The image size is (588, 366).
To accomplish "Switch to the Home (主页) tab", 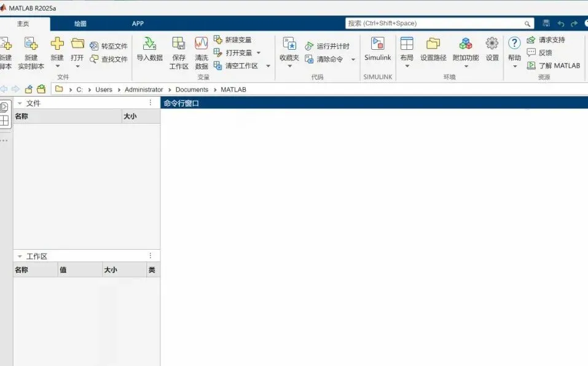I will coord(23,23).
